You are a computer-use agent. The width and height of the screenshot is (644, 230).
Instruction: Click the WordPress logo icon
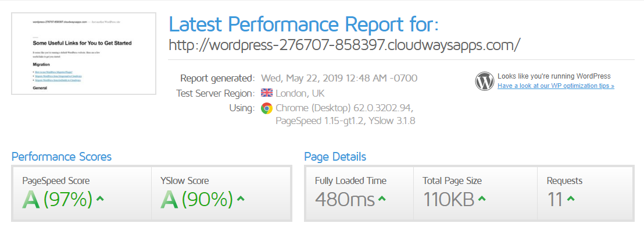pyautogui.click(x=485, y=81)
